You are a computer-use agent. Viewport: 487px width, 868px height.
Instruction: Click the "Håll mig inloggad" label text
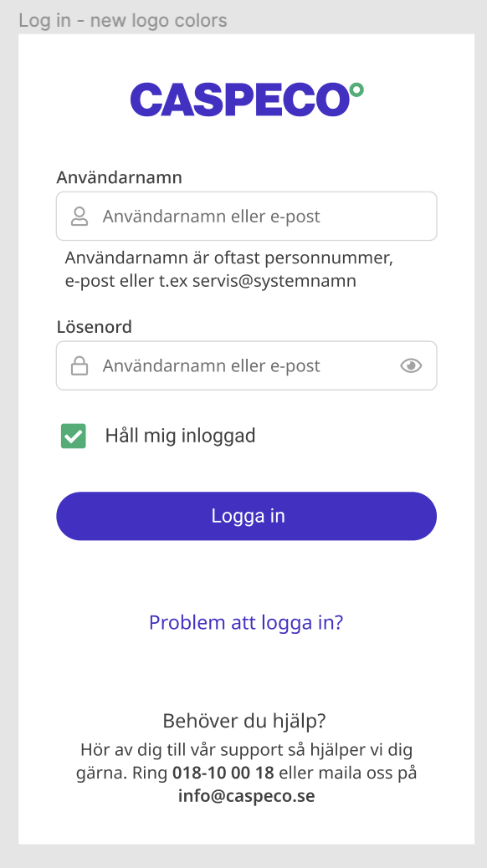coord(181,436)
